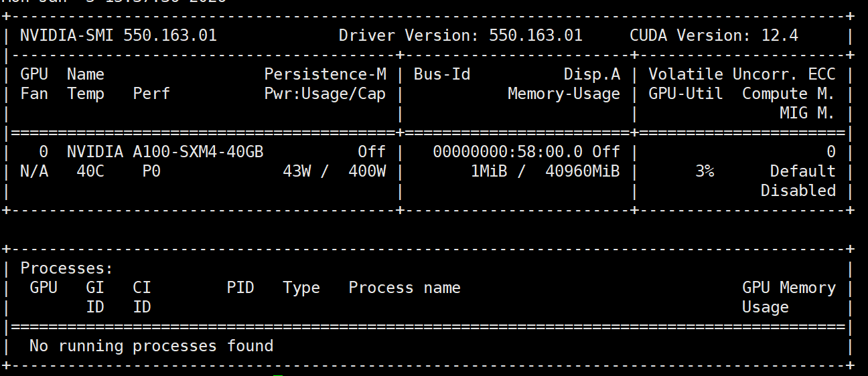Click the N/A fan value
Viewport: 868px width, 376px height.
[x=34, y=171]
